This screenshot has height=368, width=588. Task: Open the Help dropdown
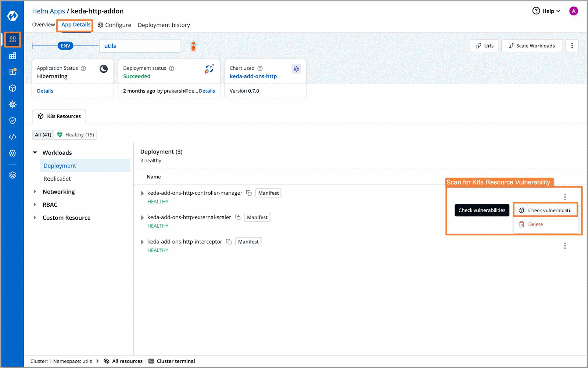click(546, 11)
